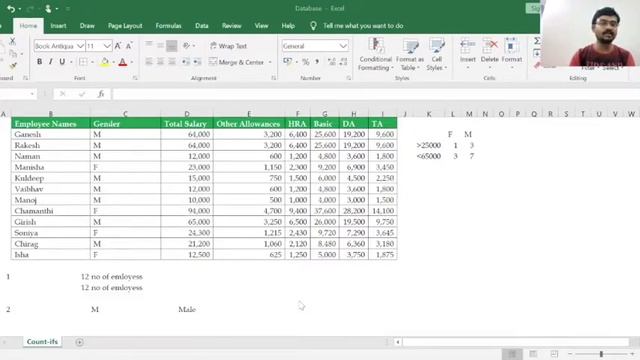Select the >25000 criteria cell
Image resolution: width=640 pixels, height=360 pixels.
click(x=429, y=145)
